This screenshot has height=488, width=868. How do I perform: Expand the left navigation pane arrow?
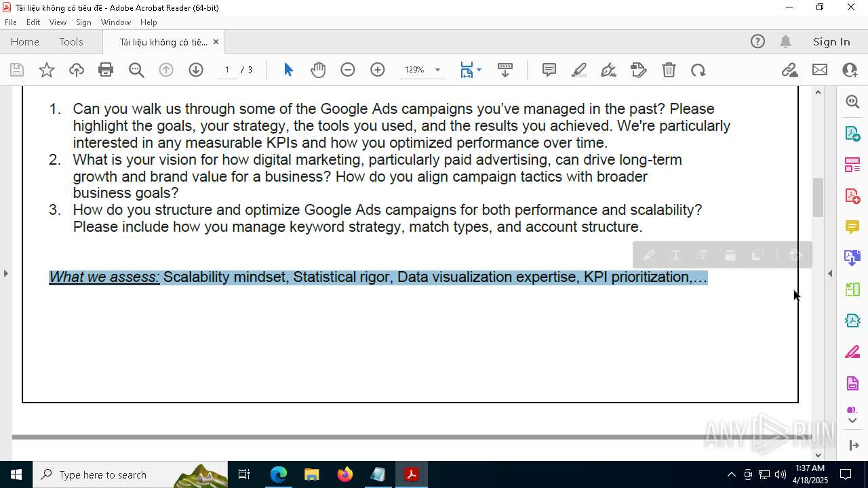(x=5, y=273)
